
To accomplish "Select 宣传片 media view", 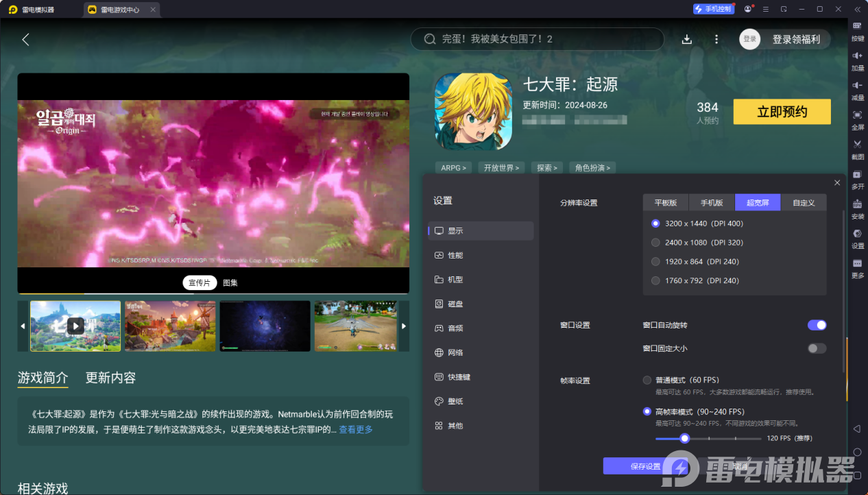I will click(200, 282).
